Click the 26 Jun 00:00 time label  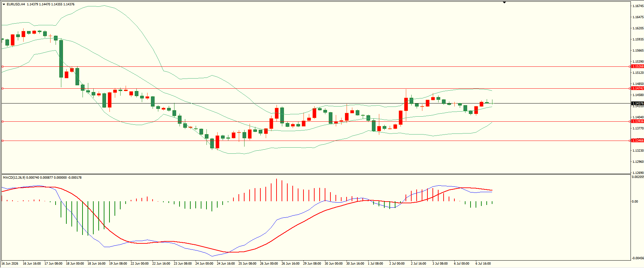[269, 264]
